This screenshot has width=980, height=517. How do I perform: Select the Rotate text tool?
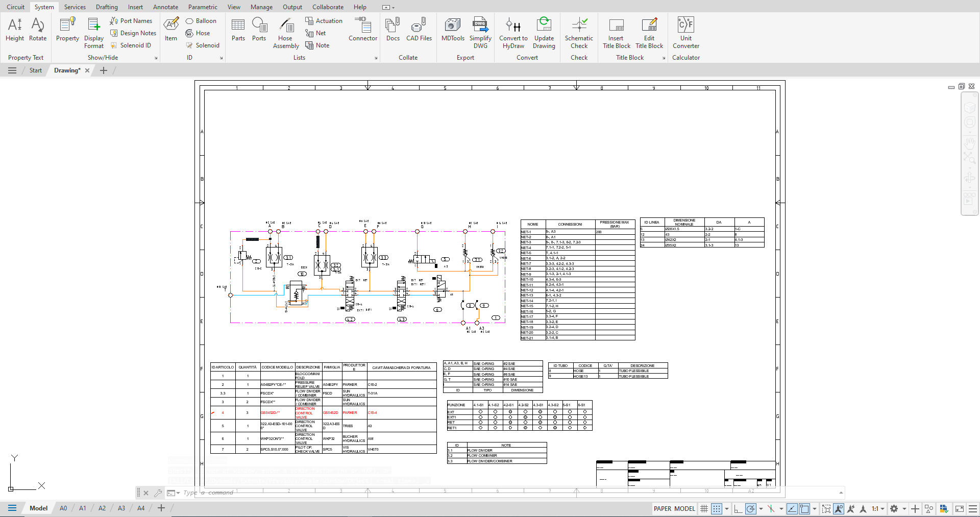(x=38, y=29)
